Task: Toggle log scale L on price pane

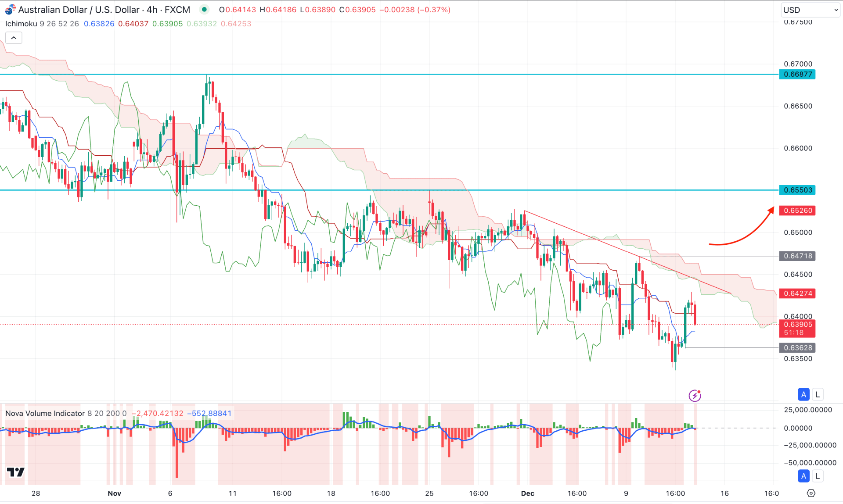Action: click(x=818, y=394)
